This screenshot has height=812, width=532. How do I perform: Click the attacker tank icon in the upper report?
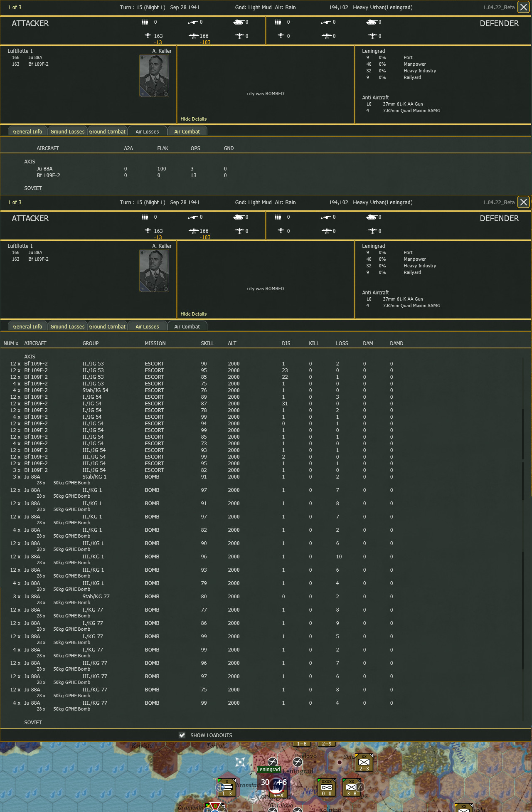pos(239,22)
